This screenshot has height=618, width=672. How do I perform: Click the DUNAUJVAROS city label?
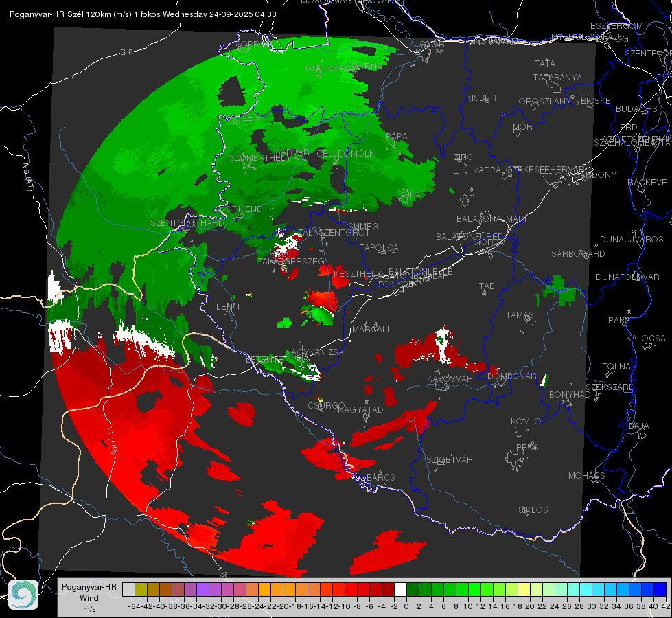(632, 240)
